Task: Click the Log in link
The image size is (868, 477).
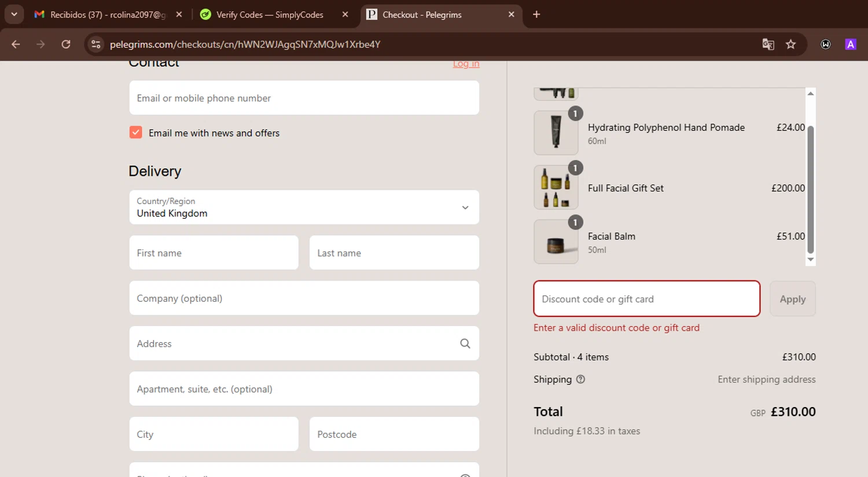Action: point(466,64)
